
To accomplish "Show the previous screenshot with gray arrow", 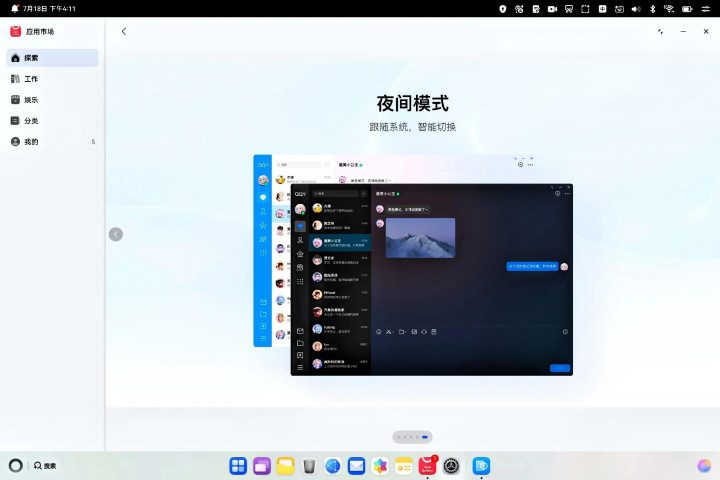I will click(x=116, y=234).
